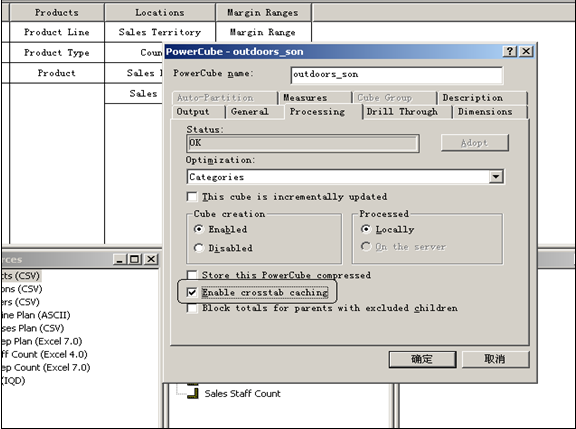The width and height of the screenshot is (576, 429).
Task: Select the Products dimension header
Action: tap(57, 12)
